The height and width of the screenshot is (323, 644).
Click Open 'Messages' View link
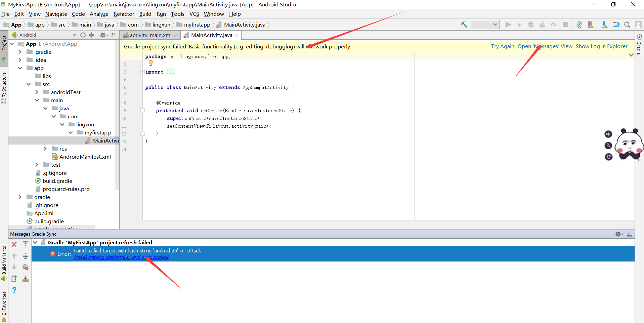[x=545, y=46]
